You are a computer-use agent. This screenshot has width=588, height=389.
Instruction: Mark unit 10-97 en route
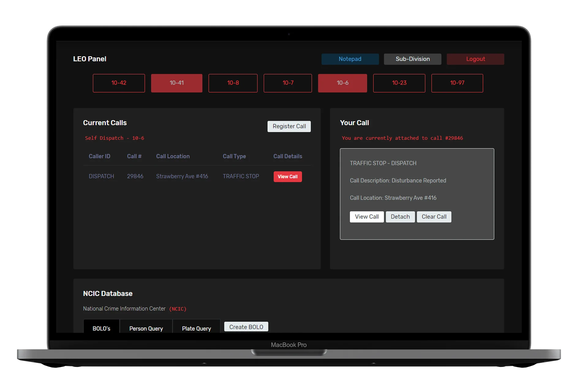pyautogui.click(x=457, y=83)
